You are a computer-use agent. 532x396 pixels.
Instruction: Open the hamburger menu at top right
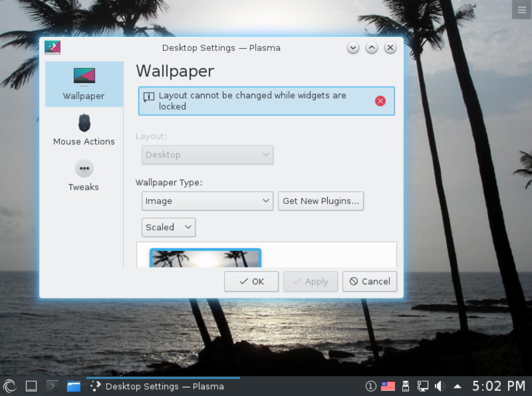(521, 10)
